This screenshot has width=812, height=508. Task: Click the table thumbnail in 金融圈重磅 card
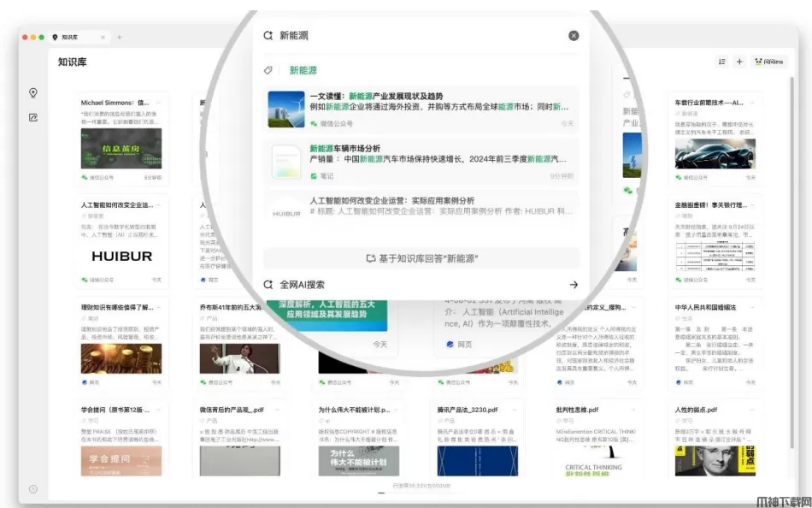tap(715, 256)
